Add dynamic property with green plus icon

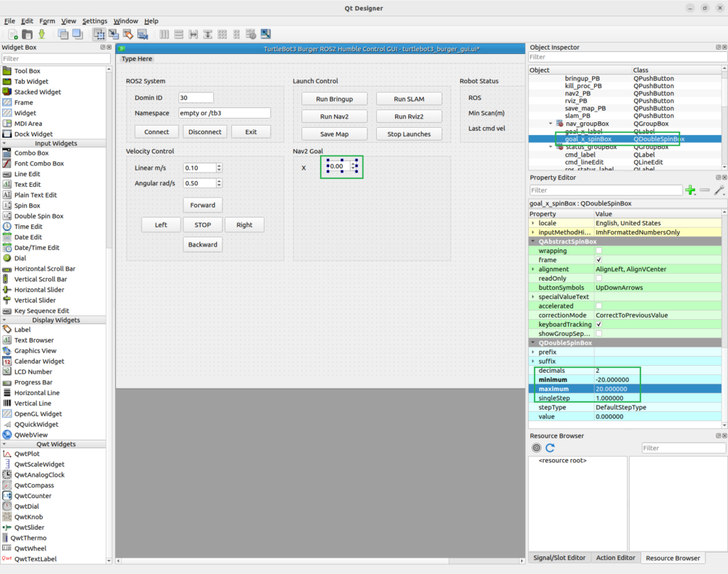pyautogui.click(x=690, y=190)
